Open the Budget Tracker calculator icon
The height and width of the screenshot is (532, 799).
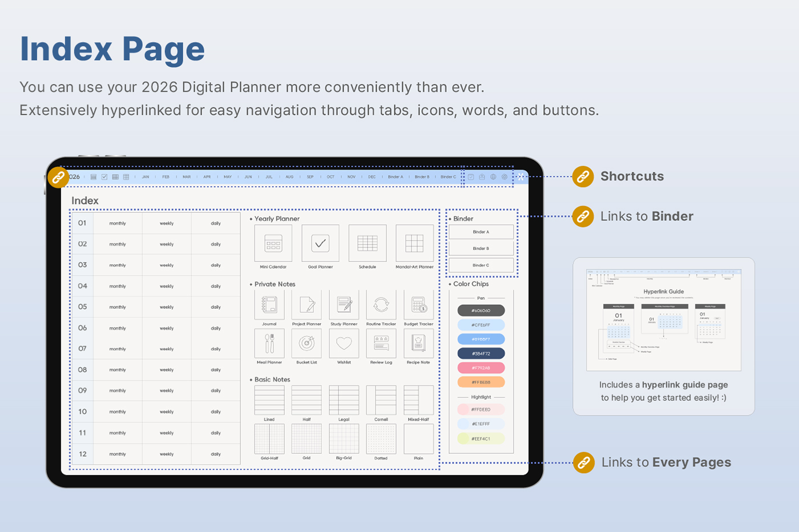[x=418, y=305]
